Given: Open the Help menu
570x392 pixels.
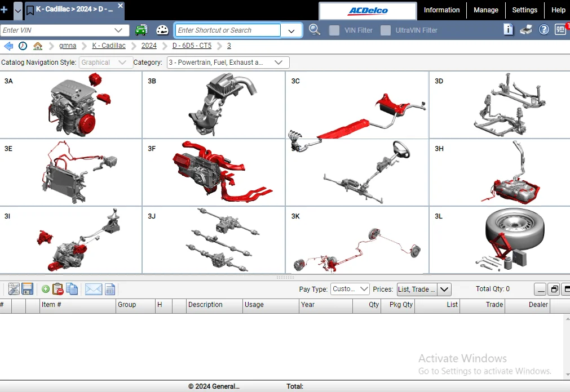Looking at the screenshot, I should point(558,10).
